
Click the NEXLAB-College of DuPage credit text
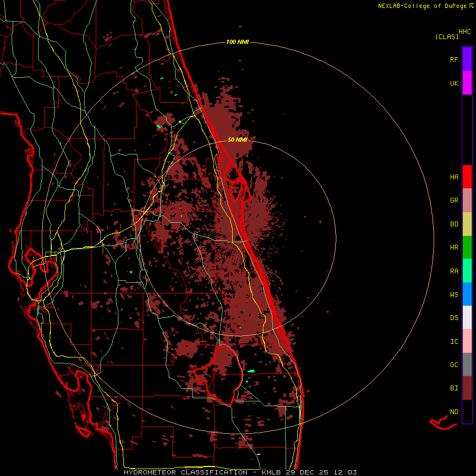422,6
